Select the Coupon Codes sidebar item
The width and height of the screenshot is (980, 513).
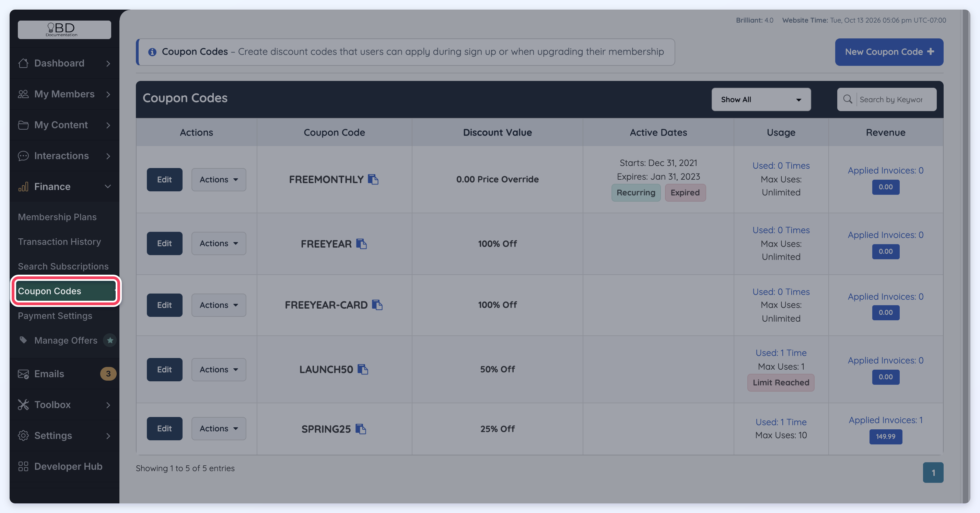point(66,291)
